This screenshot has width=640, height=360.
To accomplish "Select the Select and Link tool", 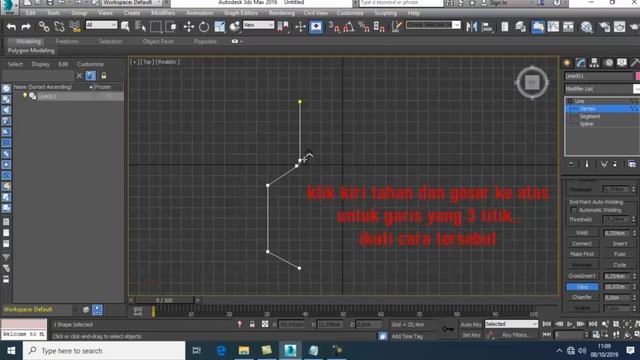I will (44, 27).
